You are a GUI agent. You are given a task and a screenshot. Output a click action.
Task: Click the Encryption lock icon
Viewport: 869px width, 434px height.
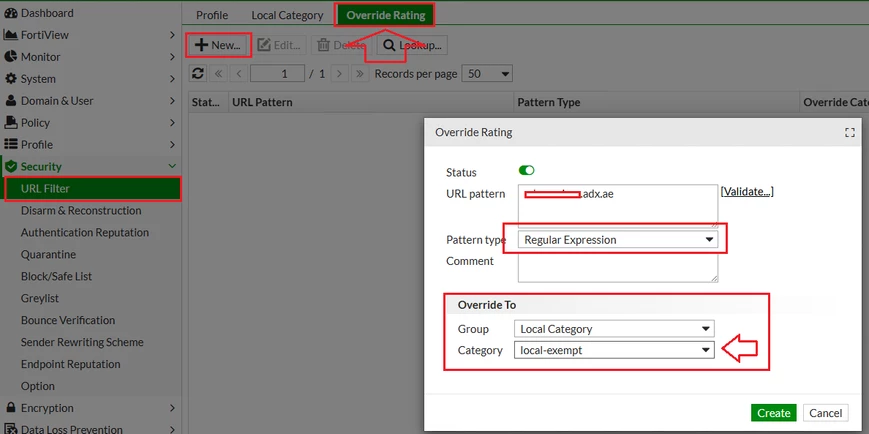(x=11, y=408)
